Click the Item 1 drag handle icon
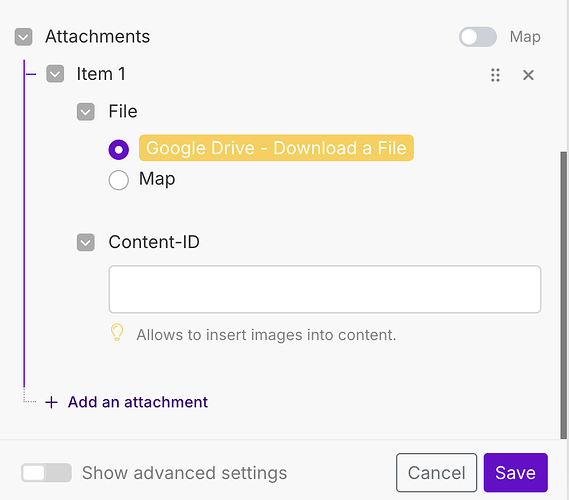569x500 pixels. pos(495,75)
